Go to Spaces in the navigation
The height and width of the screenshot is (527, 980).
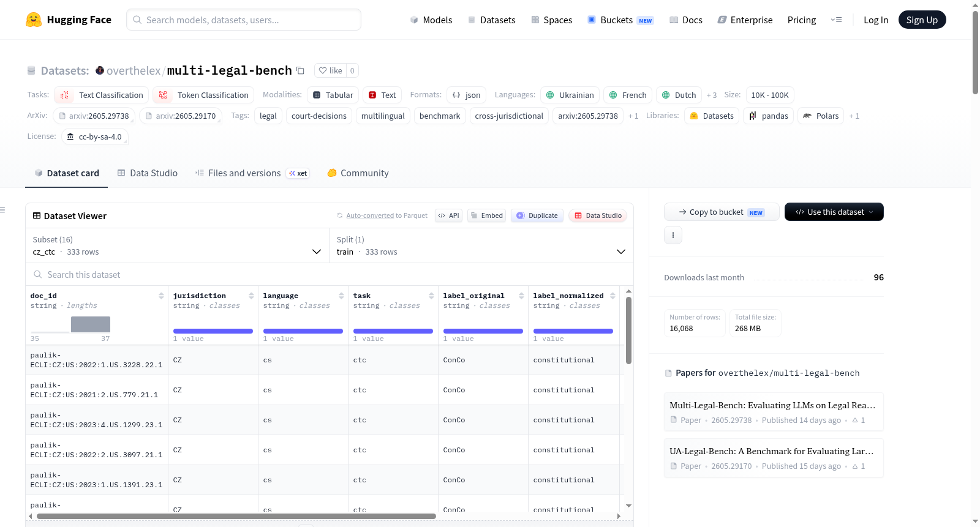point(551,20)
